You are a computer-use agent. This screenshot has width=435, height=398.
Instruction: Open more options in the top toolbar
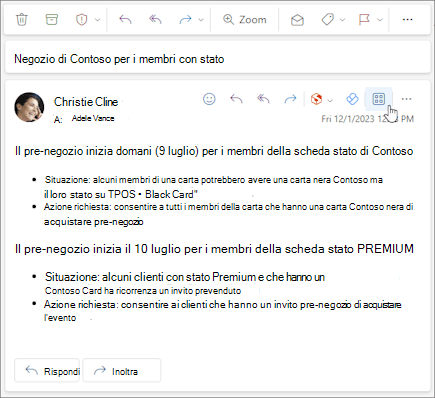pyautogui.click(x=407, y=20)
